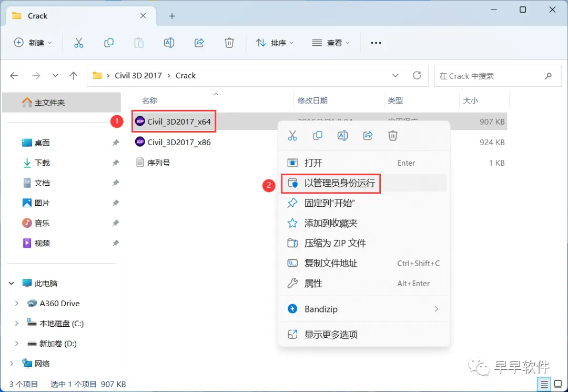Choose 固定到"开始" in context menu
This screenshot has height=392, width=568.
click(x=364, y=203)
